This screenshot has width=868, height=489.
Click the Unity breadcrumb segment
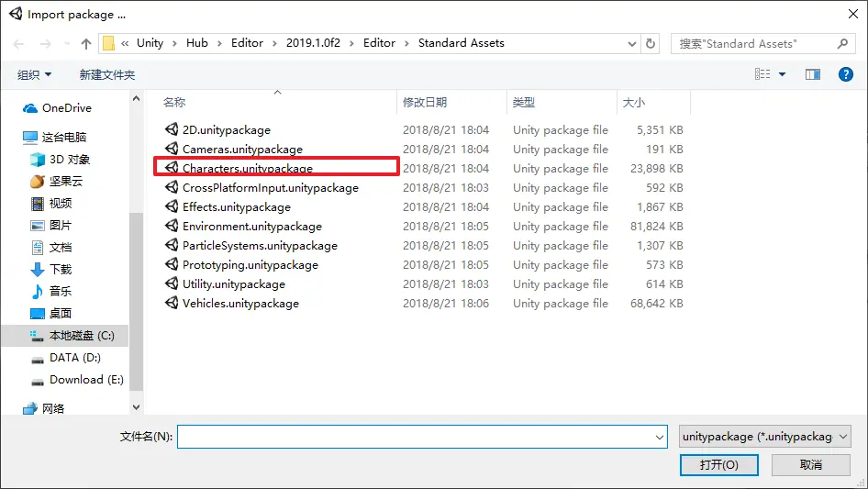(x=150, y=43)
